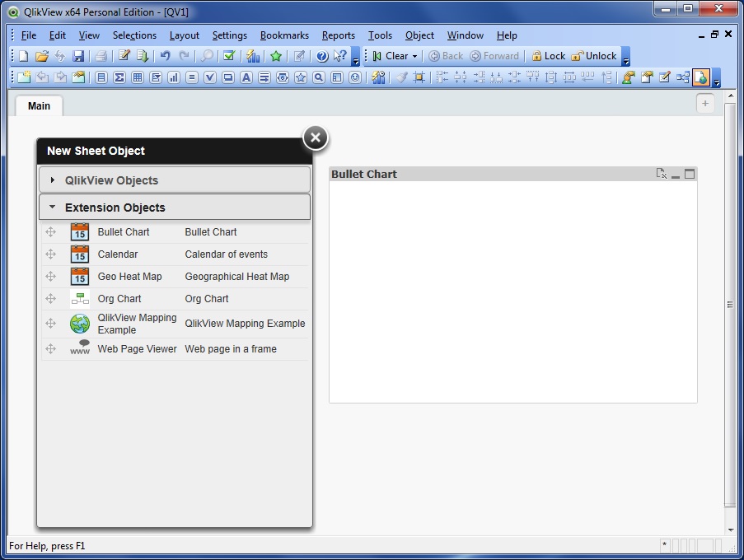Open Sheet Properties icon
This screenshot has height=560, width=744.
point(79,77)
